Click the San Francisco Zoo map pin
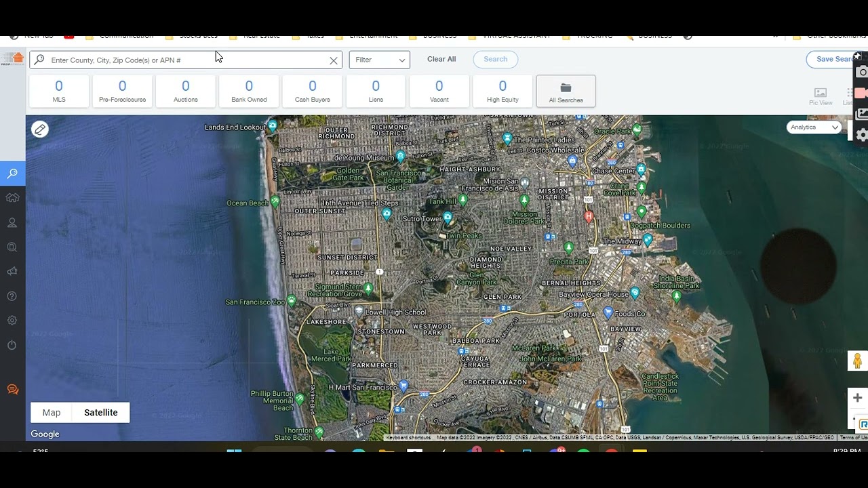 point(292,300)
